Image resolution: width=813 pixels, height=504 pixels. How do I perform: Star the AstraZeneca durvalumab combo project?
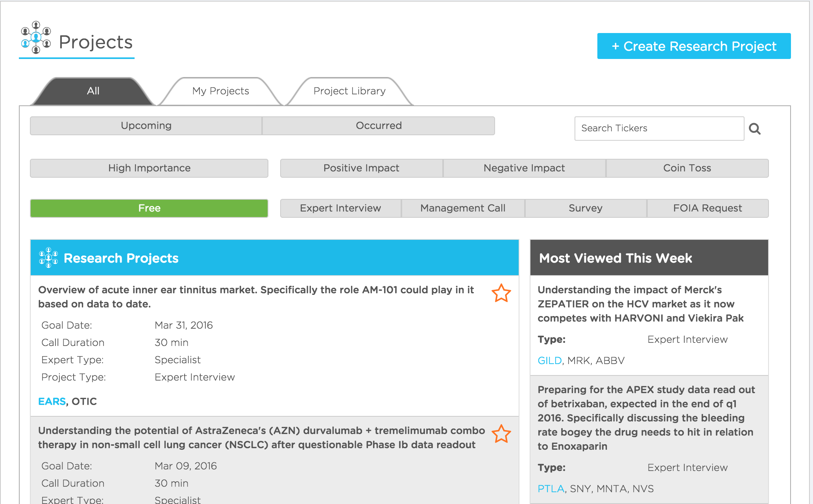[x=502, y=434]
